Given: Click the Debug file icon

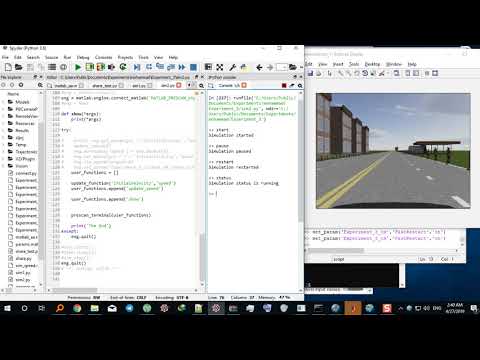Looking at the screenshot, I should coord(137,67).
